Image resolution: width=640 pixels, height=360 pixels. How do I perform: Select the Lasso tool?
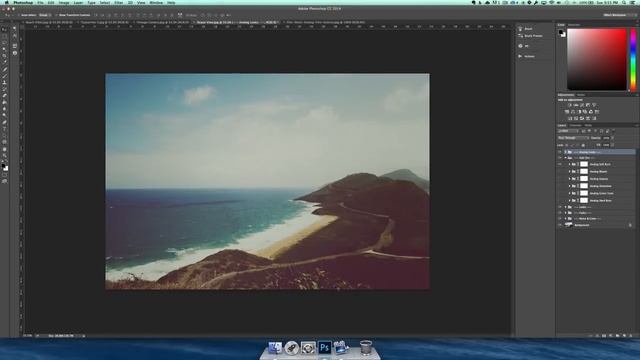tap(4, 43)
